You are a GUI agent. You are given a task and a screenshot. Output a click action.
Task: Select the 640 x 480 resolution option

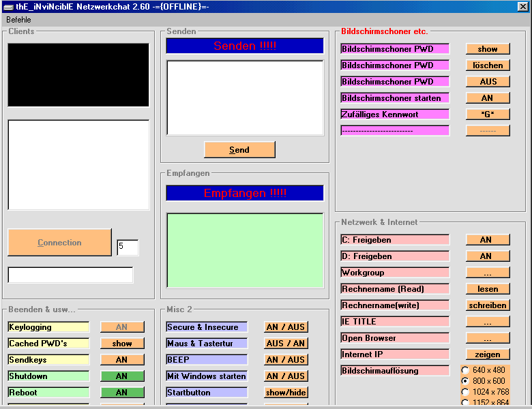[466, 370]
